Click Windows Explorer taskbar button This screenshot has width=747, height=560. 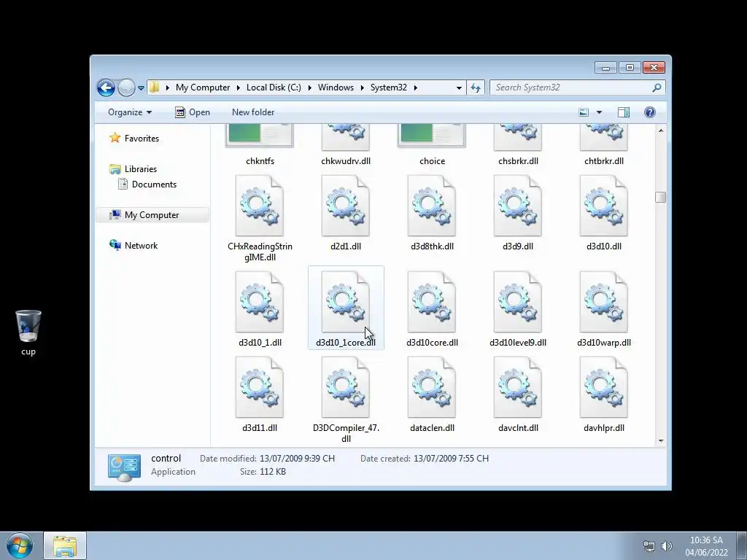(x=65, y=545)
